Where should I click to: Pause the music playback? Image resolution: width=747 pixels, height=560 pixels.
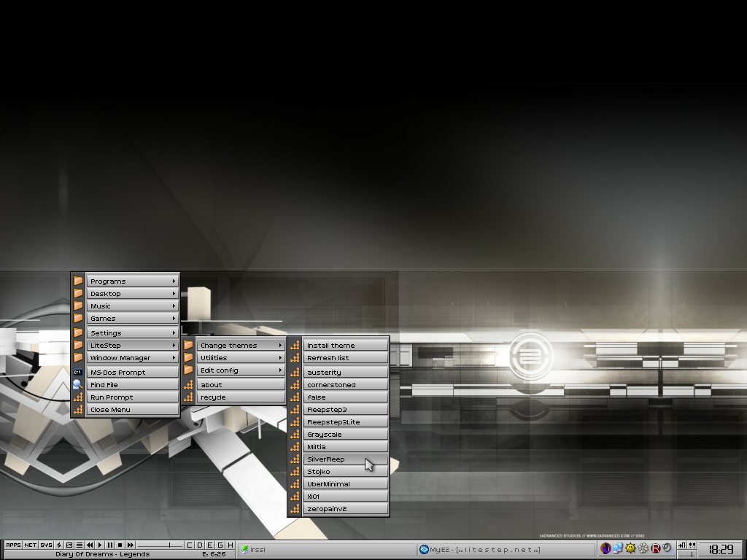110,545
